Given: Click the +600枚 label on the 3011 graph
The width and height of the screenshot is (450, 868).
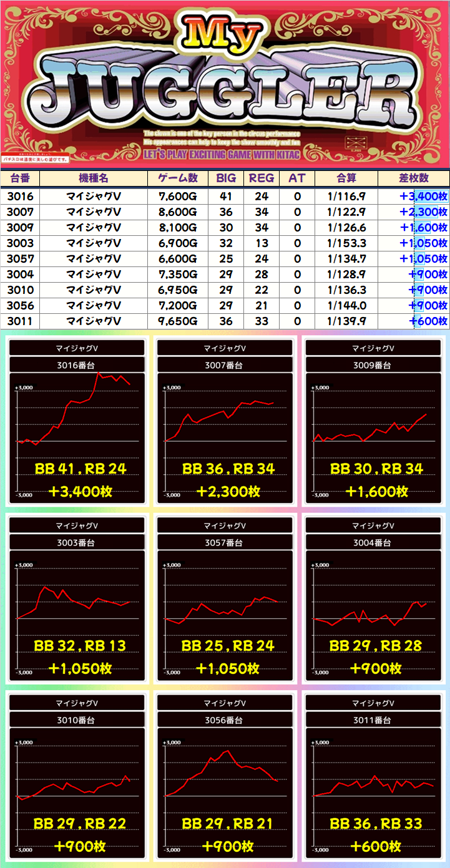Looking at the screenshot, I should [x=375, y=847].
